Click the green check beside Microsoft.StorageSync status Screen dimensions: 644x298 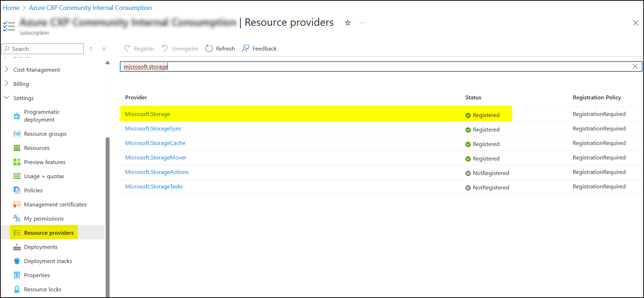pyautogui.click(x=468, y=130)
